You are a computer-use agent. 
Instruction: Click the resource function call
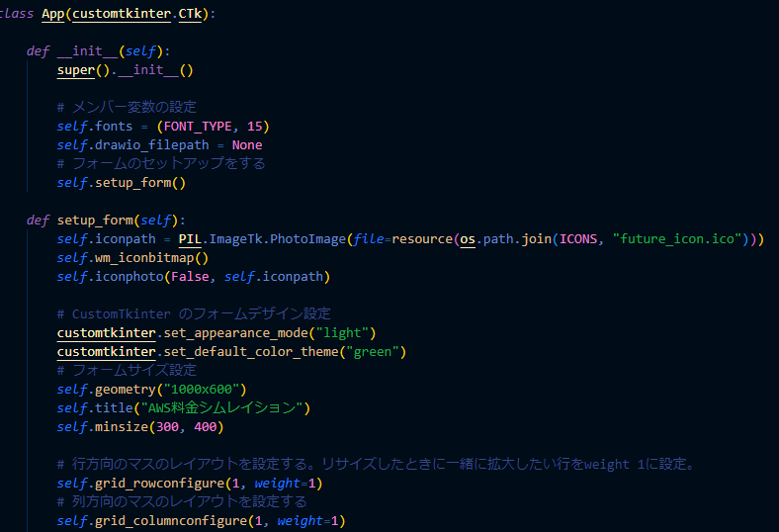[x=422, y=239]
